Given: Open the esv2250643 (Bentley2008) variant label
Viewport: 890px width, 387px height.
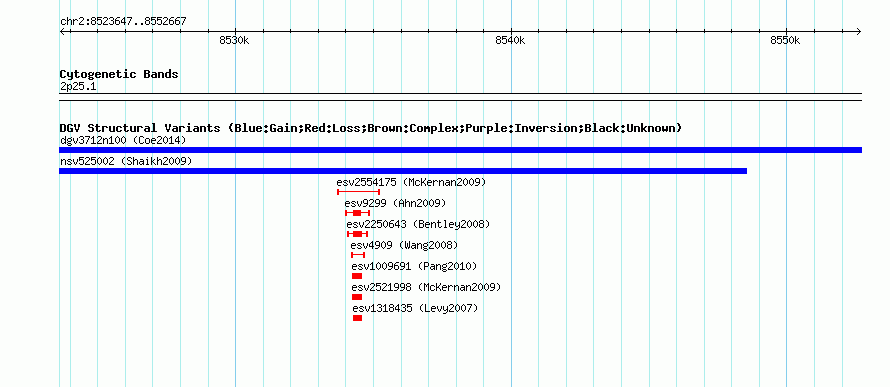Looking at the screenshot, I should (418, 224).
